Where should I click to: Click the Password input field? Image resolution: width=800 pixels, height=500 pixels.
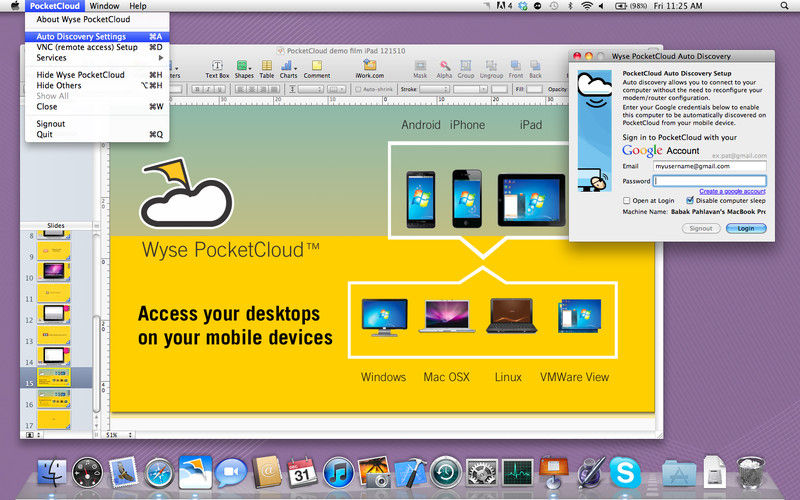click(710, 181)
